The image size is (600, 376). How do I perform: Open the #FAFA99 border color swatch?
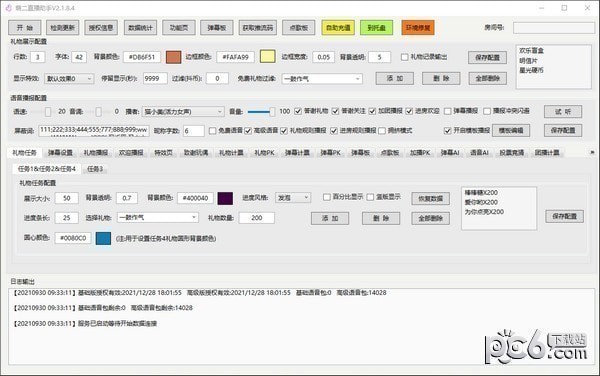(267, 57)
